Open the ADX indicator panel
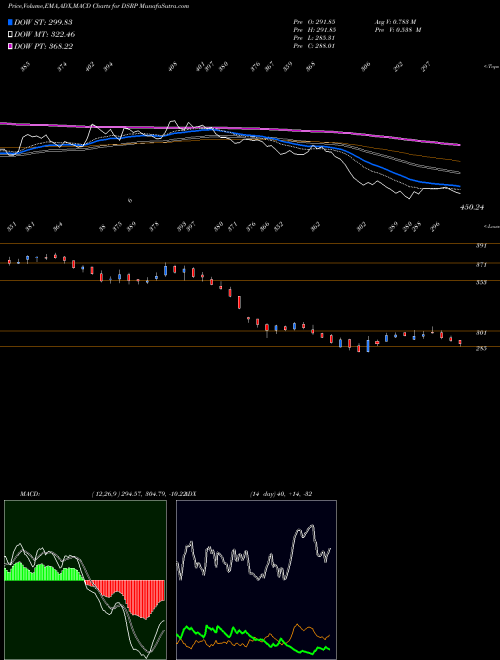This screenshot has height=660, width=500. (256, 580)
